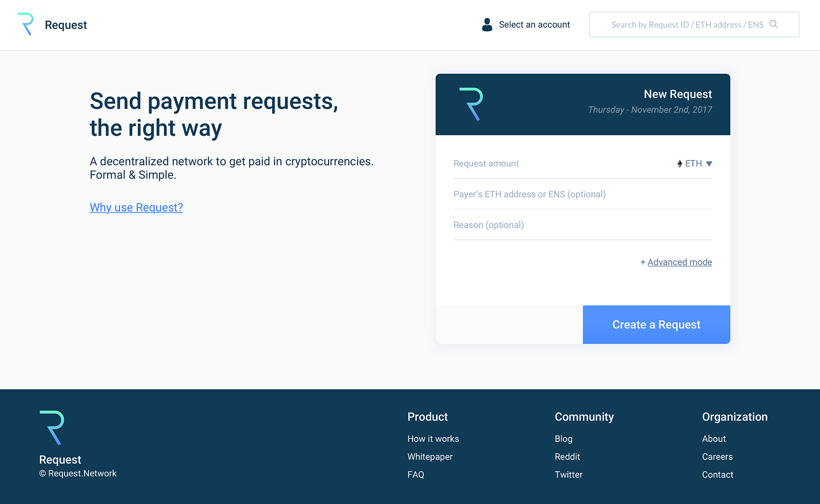Focus the Reason (optional) field
Image resolution: width=820 pixels, height=504 pixels.
tap(583, 225)
